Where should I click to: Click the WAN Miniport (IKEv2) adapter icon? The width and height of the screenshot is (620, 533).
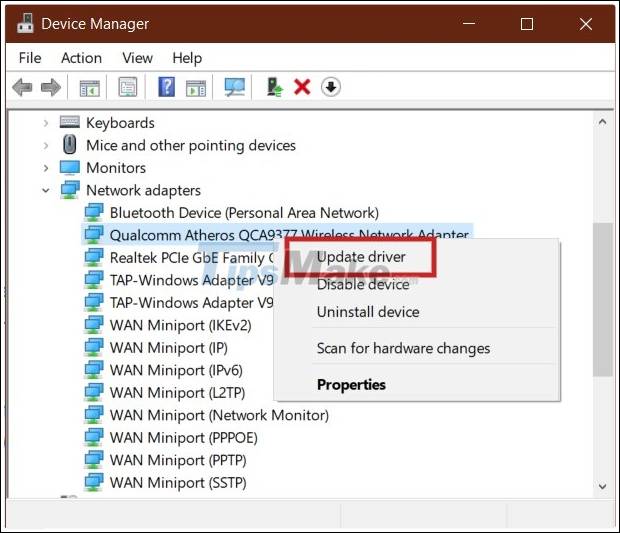click(94, 325)
